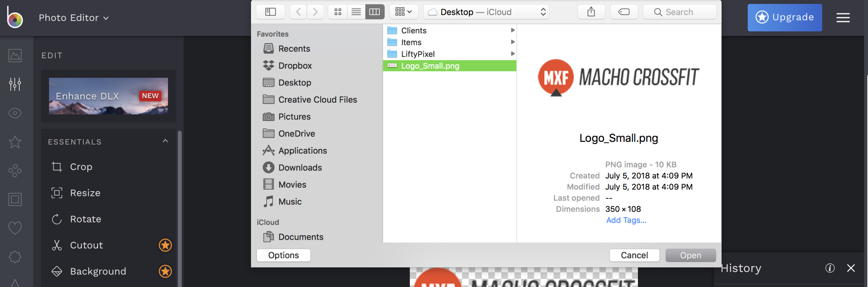Click the Search field

tap(679, 12)
